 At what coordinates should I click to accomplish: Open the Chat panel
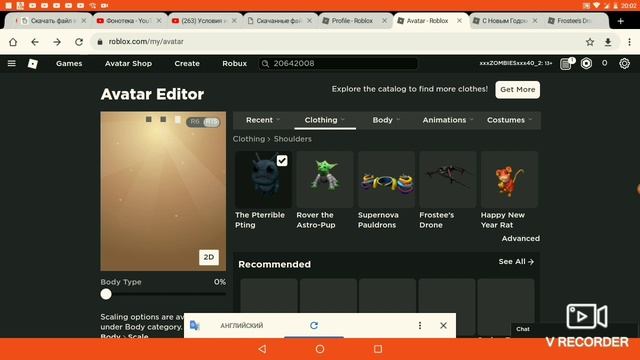point(523,329)
